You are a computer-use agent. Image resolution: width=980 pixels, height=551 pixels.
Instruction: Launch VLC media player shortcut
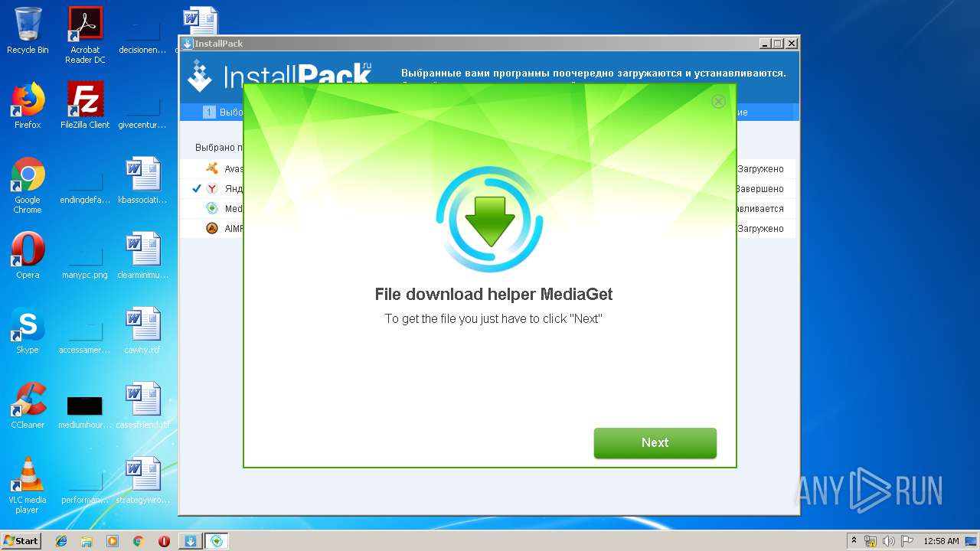(x=28, y=485)
